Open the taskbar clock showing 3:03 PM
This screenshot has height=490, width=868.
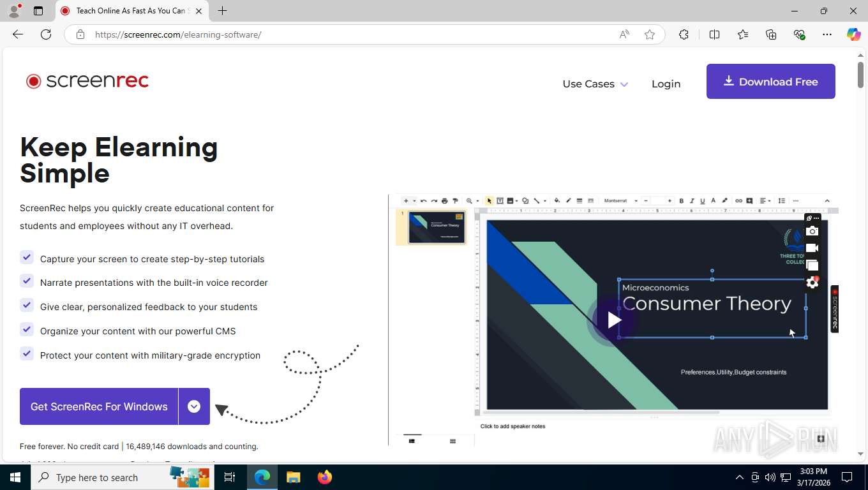coord(813,477)
